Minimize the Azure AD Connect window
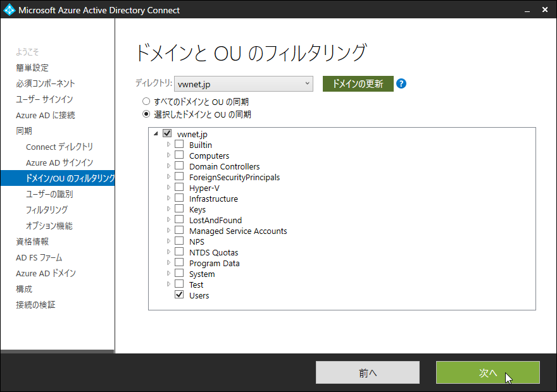 point(527,10)
